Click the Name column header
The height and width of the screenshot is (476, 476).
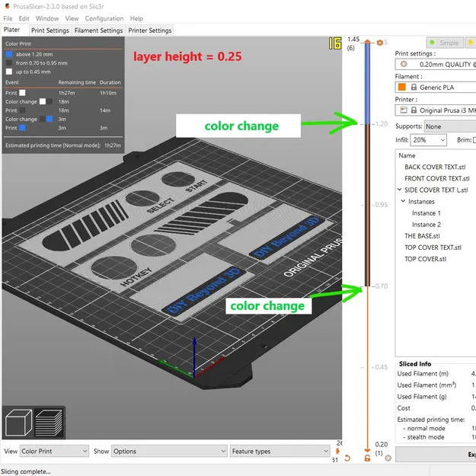tap(407, 155)
